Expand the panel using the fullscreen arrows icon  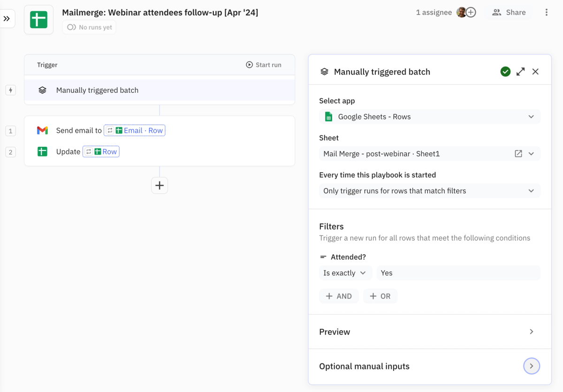coord(520,71)
